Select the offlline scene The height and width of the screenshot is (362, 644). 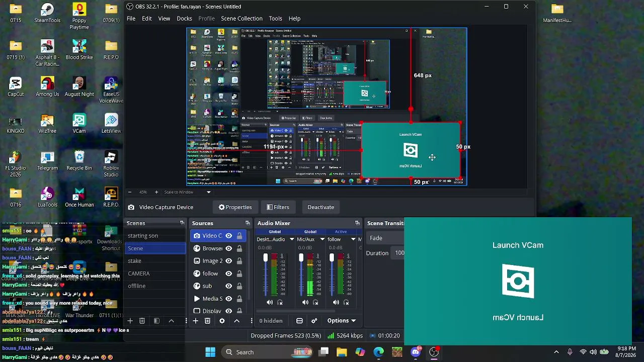155,286
